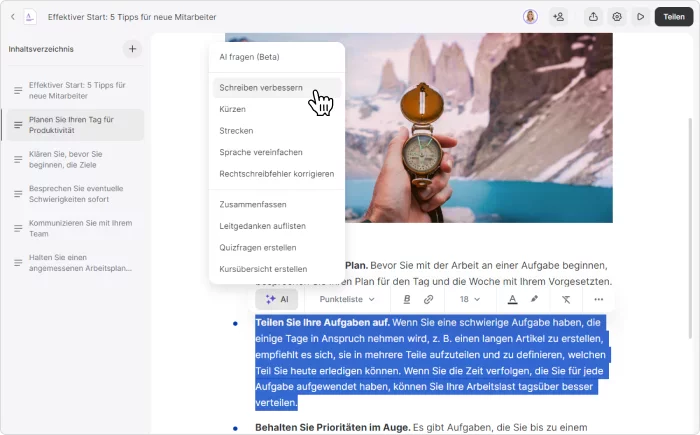Choose 'Kursübersicht erstellen' option
Viewport: 700px width, 435px height.
(277, 269)
